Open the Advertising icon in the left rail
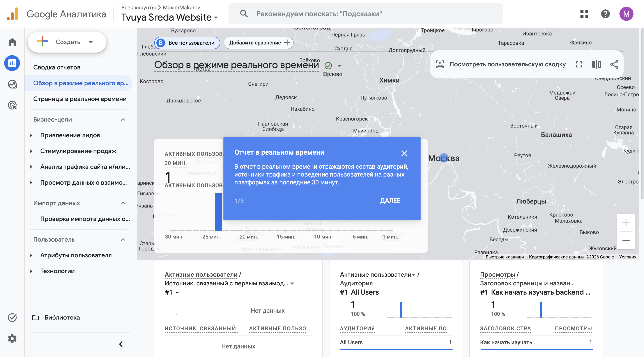This screenshot has width=644, height=357. 12,105
